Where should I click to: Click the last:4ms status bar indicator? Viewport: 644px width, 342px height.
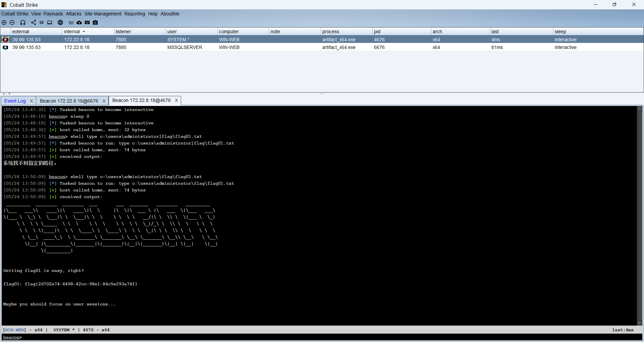[x=623, y=330]
